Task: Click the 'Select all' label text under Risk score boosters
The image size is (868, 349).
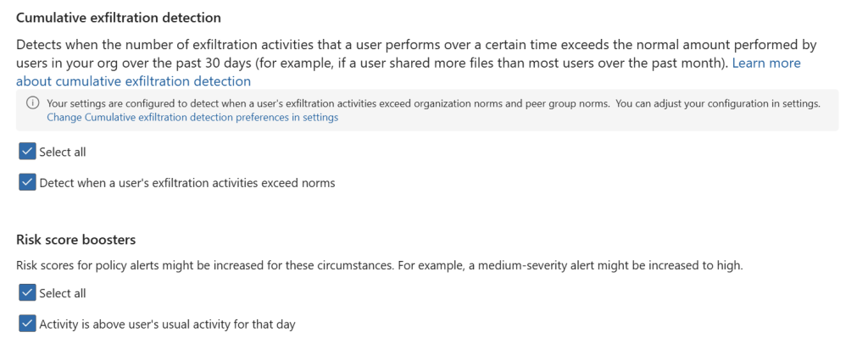Action: (63, 294)
